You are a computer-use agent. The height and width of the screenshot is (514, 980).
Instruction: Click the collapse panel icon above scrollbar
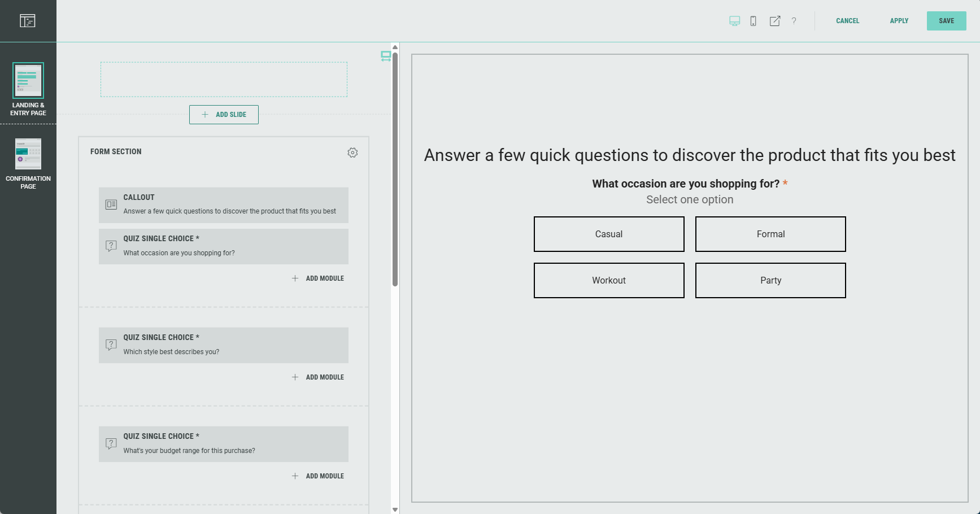click(386, 56)
